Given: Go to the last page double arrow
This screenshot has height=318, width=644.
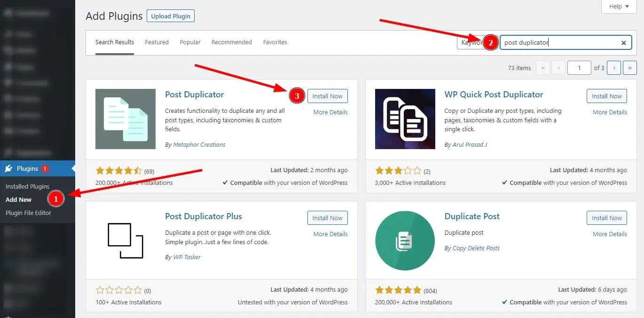Looking at the screenshot, I should coord(630,68).
